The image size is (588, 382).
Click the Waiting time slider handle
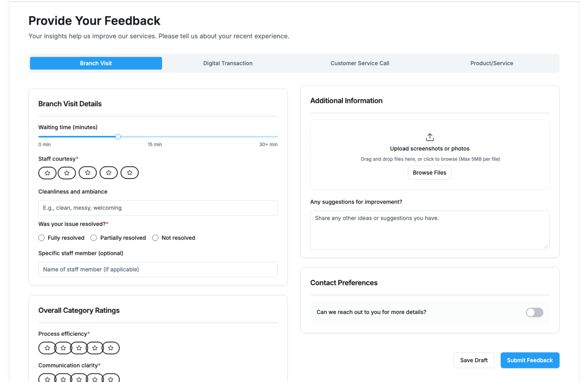(118, 137)
